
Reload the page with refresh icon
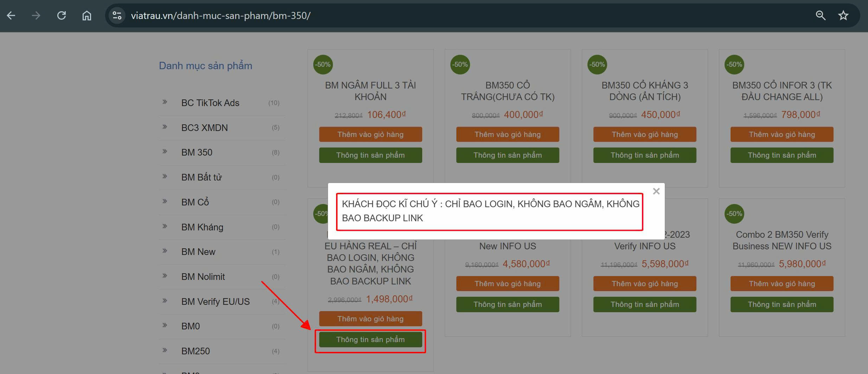click(62, 15)
